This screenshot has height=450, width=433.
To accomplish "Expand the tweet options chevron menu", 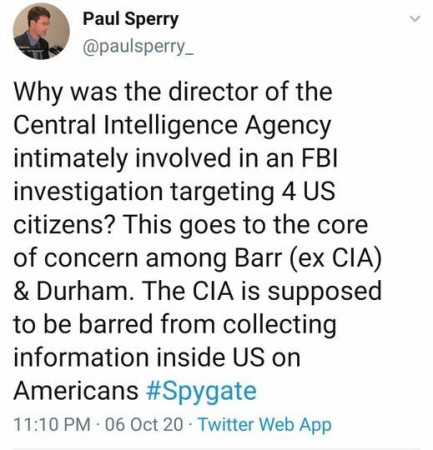I will click(x=415, y=19).
